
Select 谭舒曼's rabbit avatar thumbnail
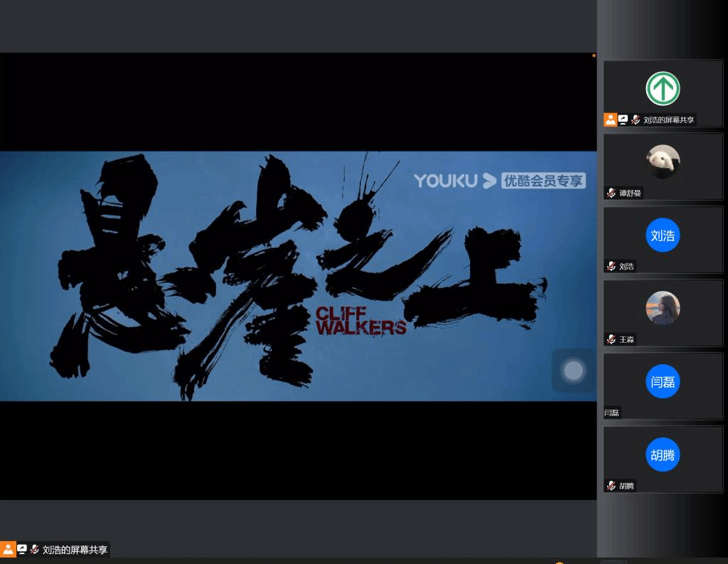[663, 162]
